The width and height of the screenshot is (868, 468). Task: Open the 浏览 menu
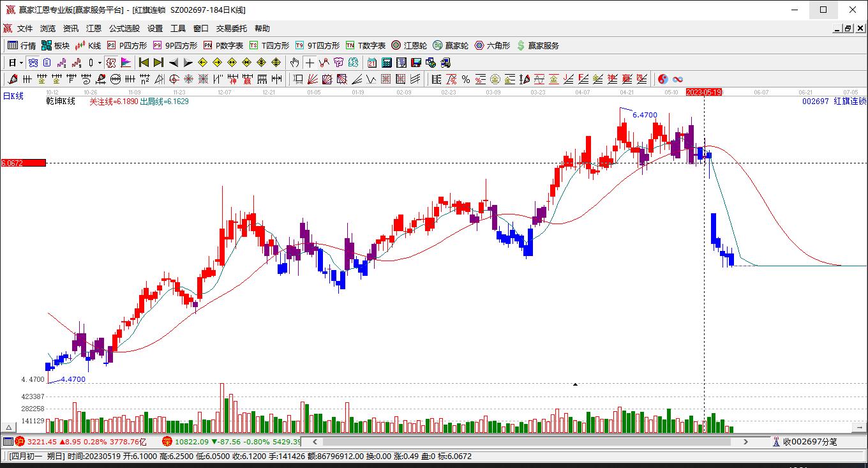[48, 28]
